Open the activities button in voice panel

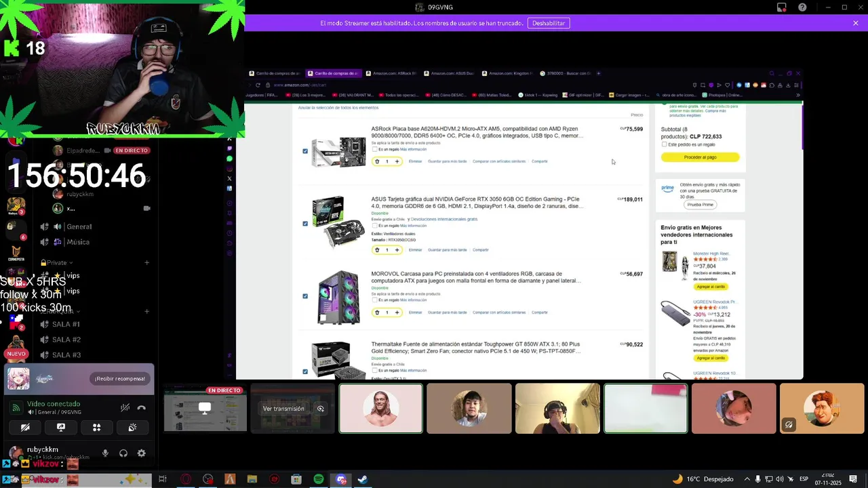pyautogui.click(x=96, y=428)
